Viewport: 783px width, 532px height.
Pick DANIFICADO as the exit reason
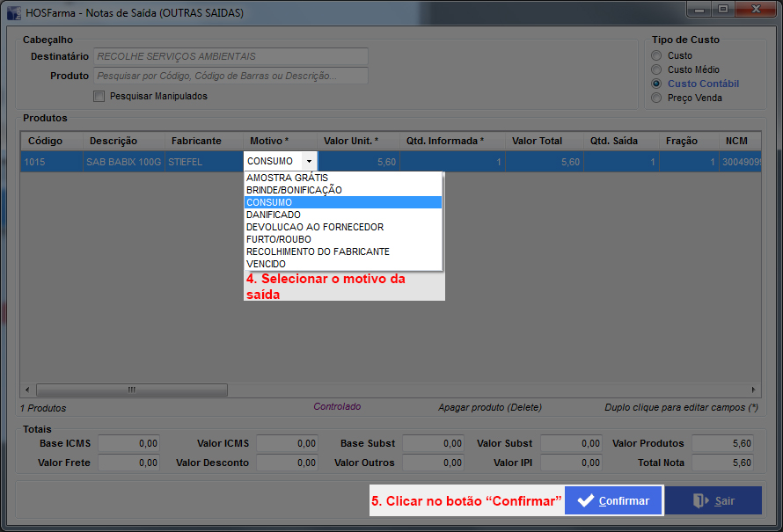(274, 215)
